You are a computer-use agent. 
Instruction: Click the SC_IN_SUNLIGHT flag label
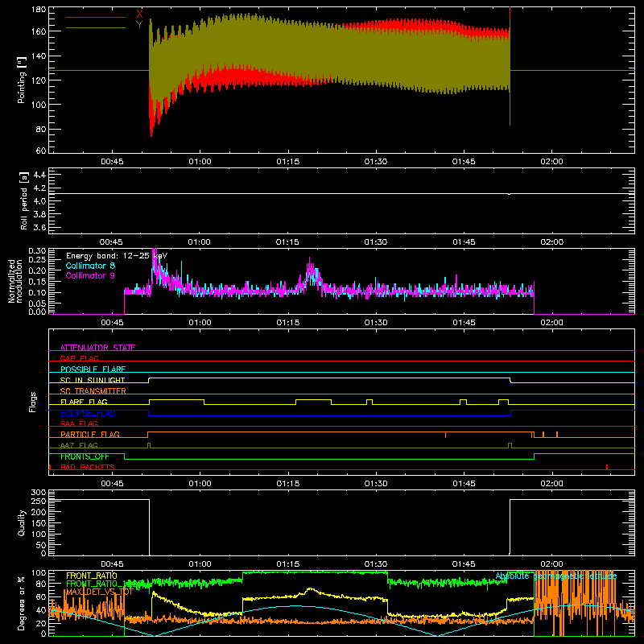point(93,380)
